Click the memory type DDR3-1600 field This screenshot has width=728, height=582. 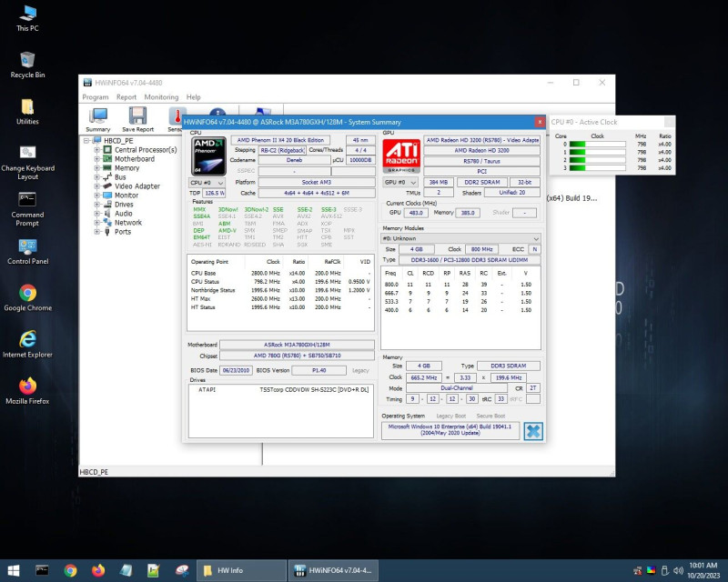(469, 260)
